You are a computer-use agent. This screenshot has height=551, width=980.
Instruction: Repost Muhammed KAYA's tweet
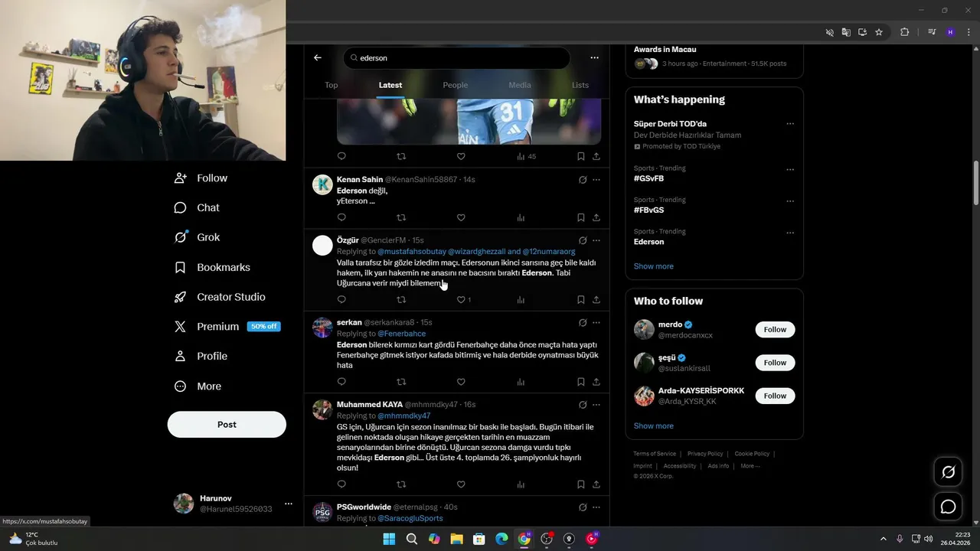pyautogui.click(x=401, y=484)
